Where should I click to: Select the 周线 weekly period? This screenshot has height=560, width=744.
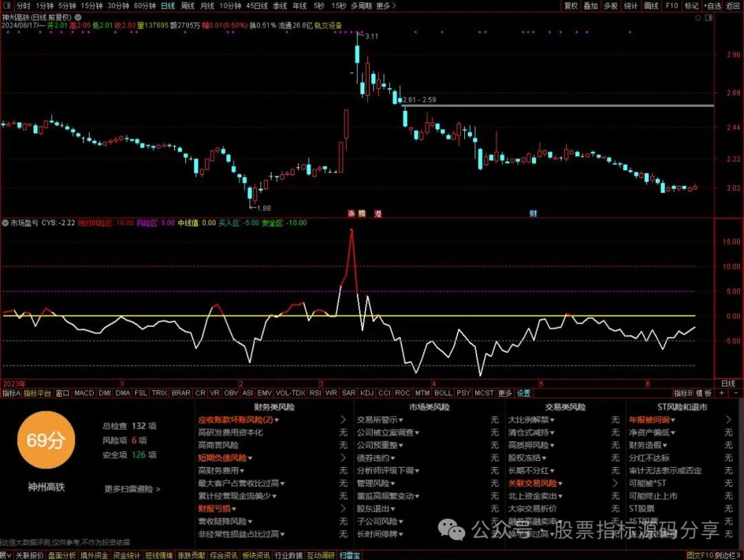(x=188, y=6)
